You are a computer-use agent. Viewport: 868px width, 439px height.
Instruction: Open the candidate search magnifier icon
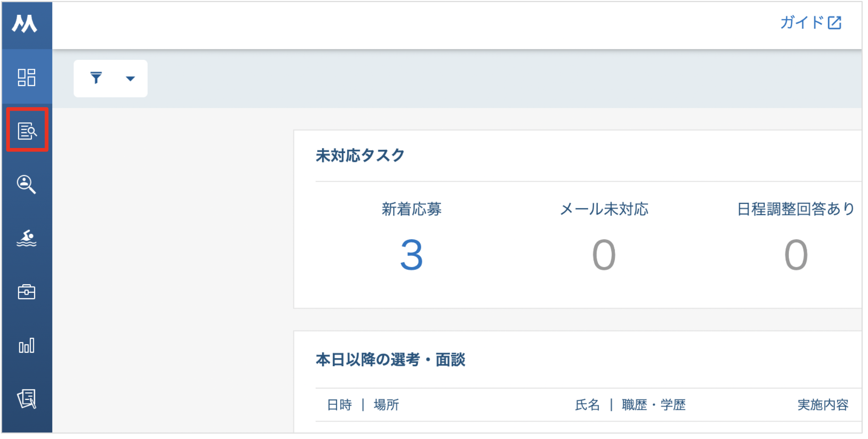[x=27, y=184]
